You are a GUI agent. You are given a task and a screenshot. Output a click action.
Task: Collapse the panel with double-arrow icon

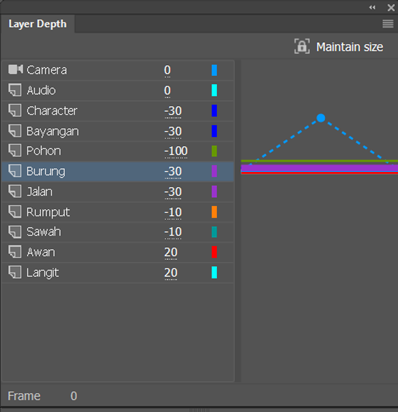coord(372,7)
